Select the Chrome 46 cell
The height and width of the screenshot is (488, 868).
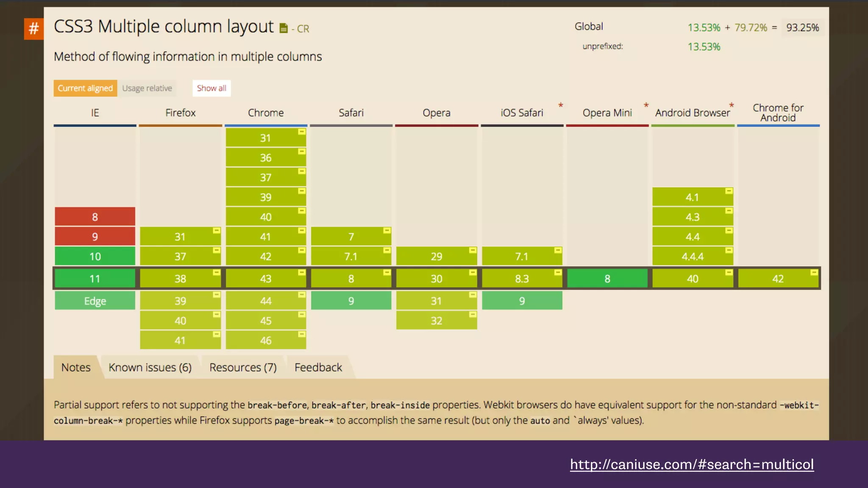[x=266, y=340]
